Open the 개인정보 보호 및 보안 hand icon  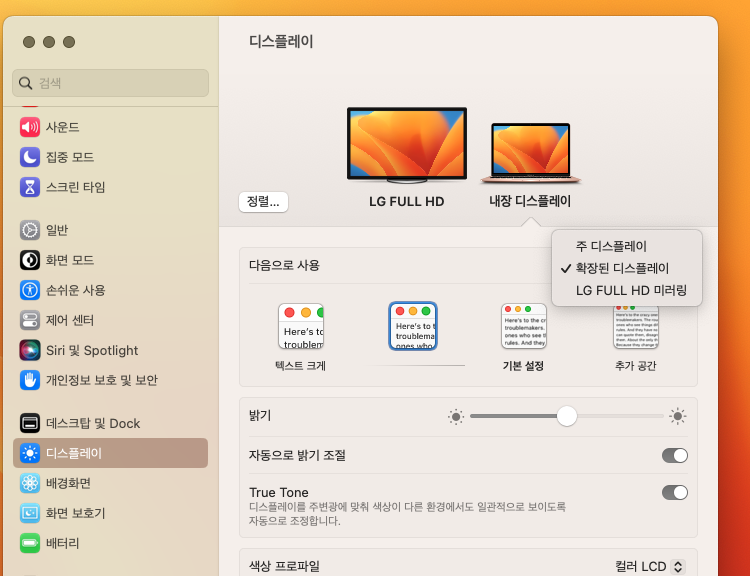coord(30,380)
